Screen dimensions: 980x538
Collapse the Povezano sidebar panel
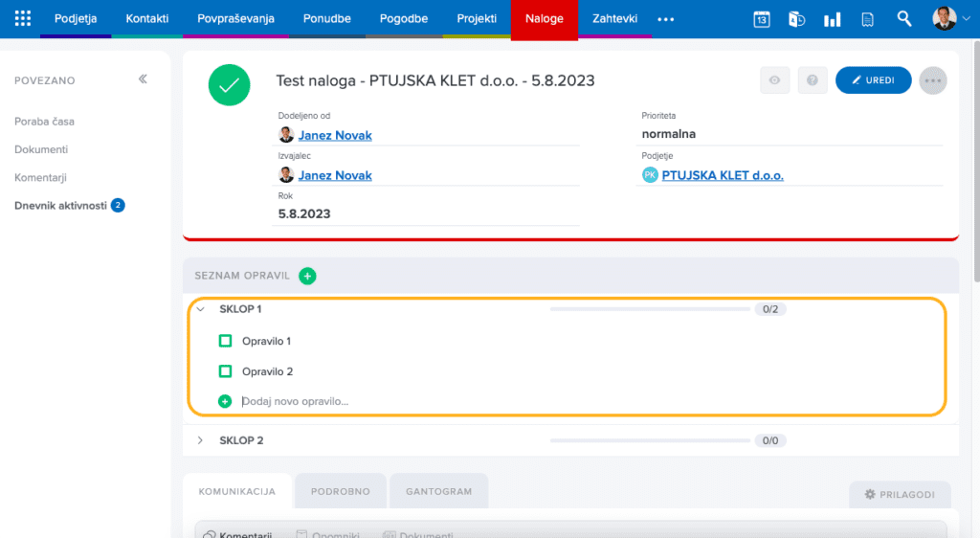click(x=143, y=79)
